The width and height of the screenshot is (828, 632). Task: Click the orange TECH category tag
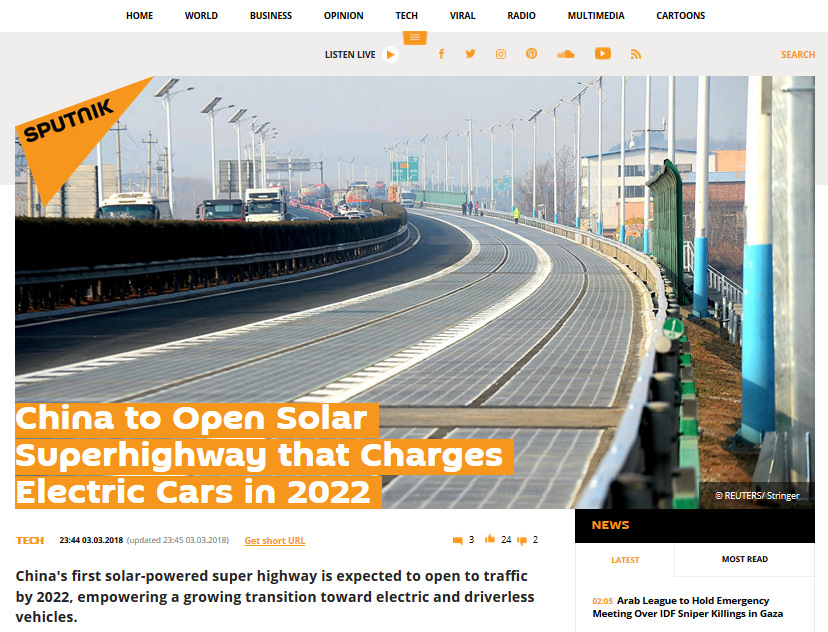coord(30,540)
